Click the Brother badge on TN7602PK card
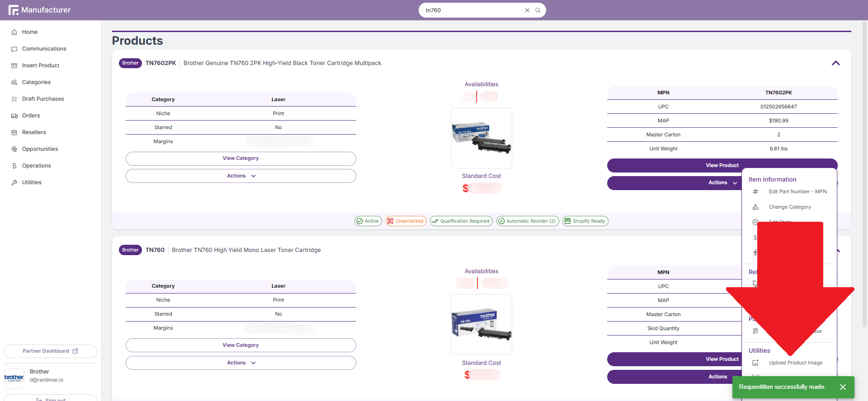 (x=130, y=63)
